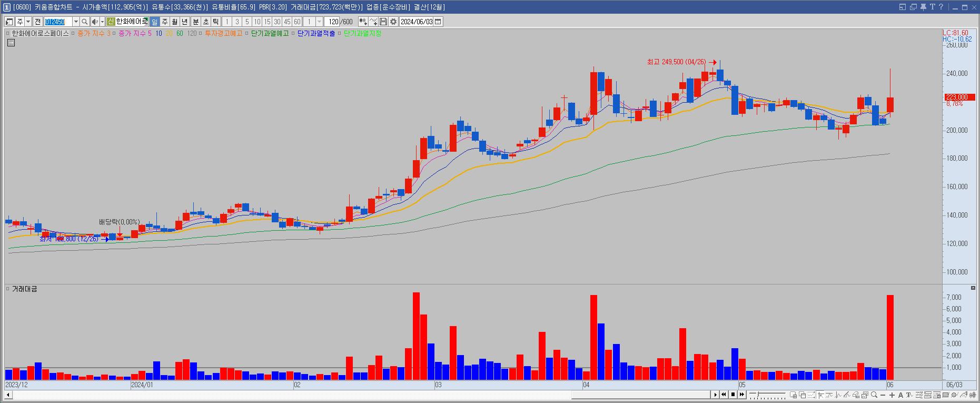This screenshot has height=403, width=980.
Task: Click the rewind button in playback controls
Action: point(724,395)
